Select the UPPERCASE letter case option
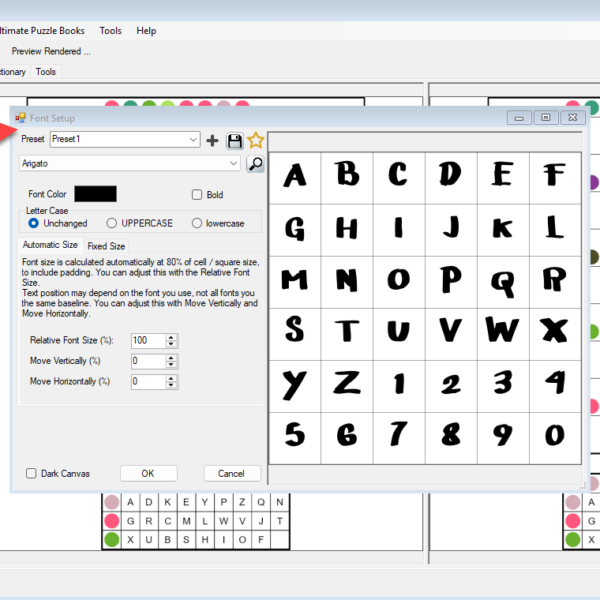Image resolution: width=600 pixels, height=600 pixels. point(112,223)
